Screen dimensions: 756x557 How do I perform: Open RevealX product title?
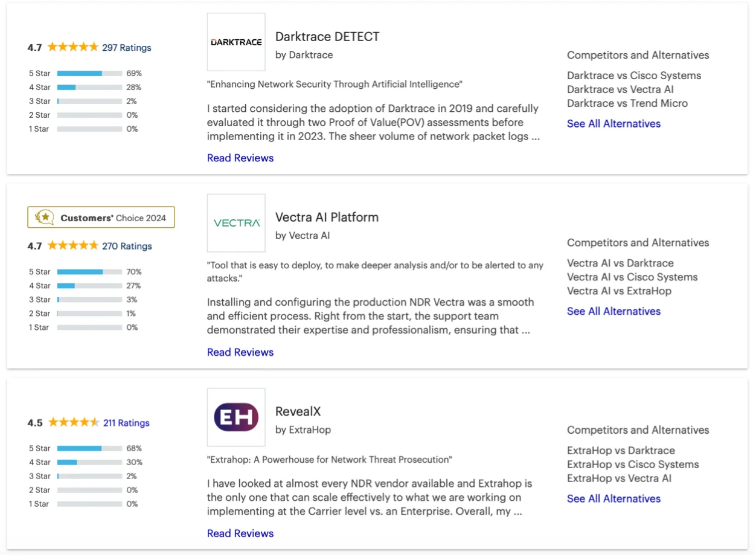(298, 412)
